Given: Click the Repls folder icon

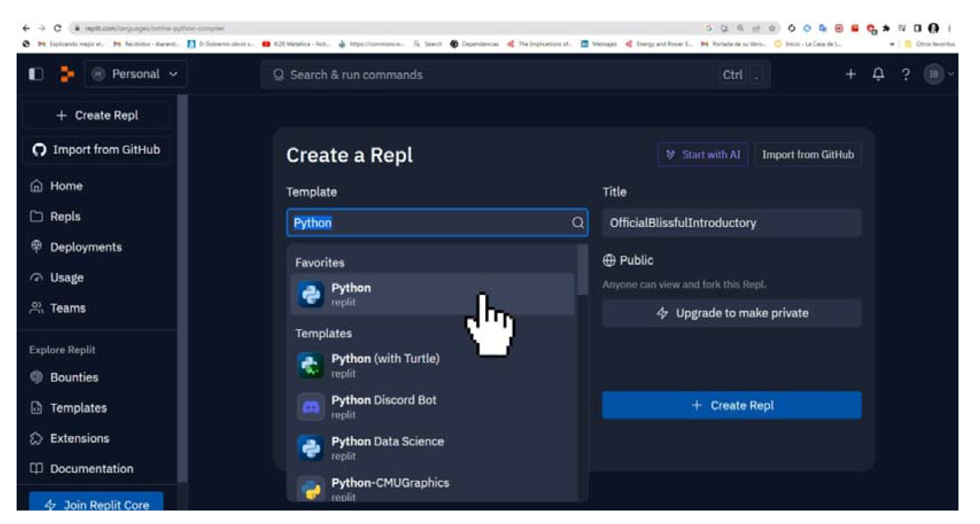Looking at the screenshot, I should coord(36,216).
